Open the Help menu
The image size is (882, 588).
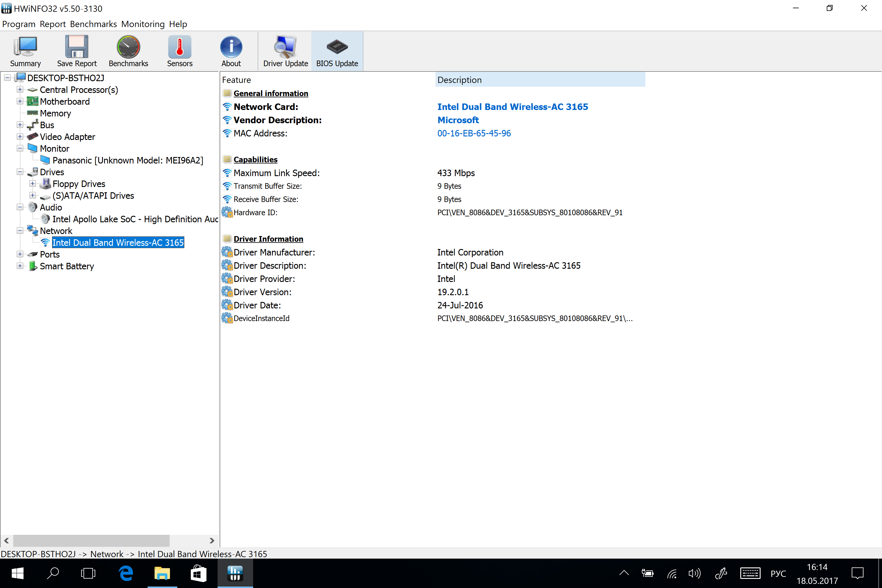(178, 24)
